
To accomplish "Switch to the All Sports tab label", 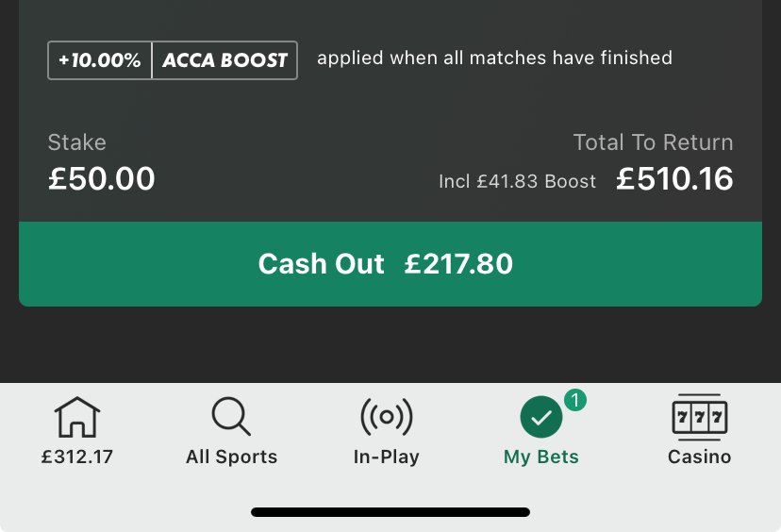I will (231, 457).
